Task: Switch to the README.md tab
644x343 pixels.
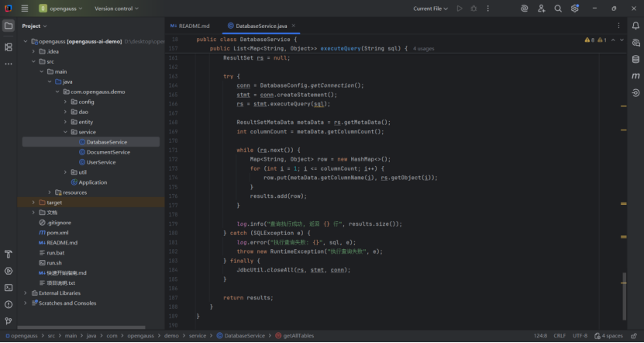Action: 190,26
